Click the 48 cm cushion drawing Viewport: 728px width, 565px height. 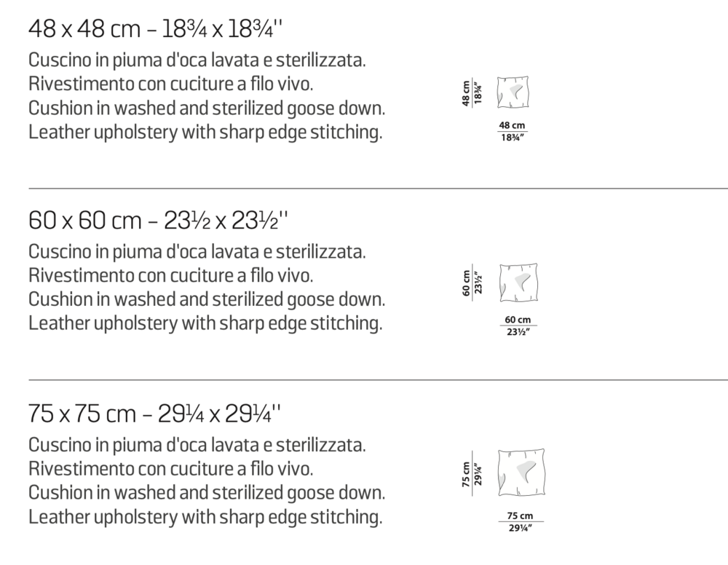(513, 92)
